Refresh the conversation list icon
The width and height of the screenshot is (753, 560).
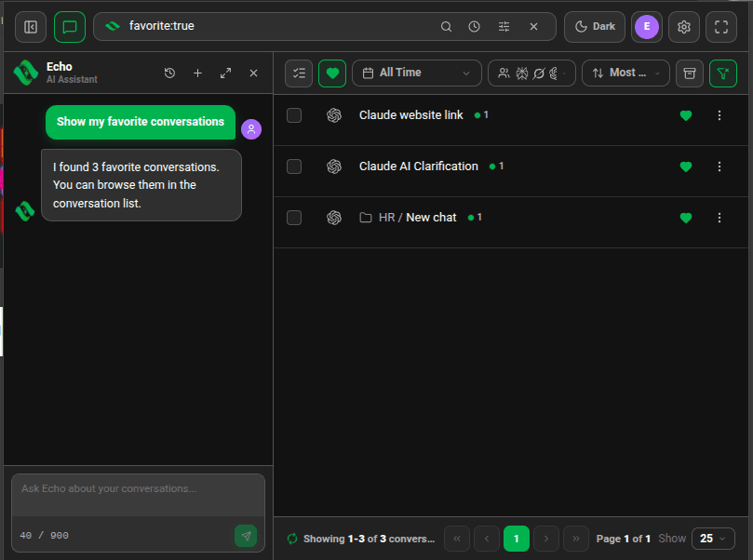(x=292, y=539)
